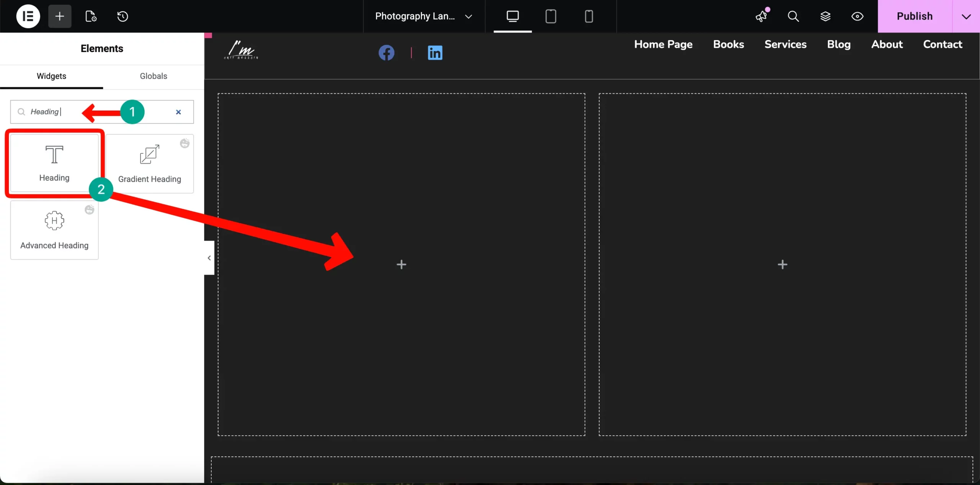
Task: Switch to mobile responsive view
Action: click(x=589, y=16)
